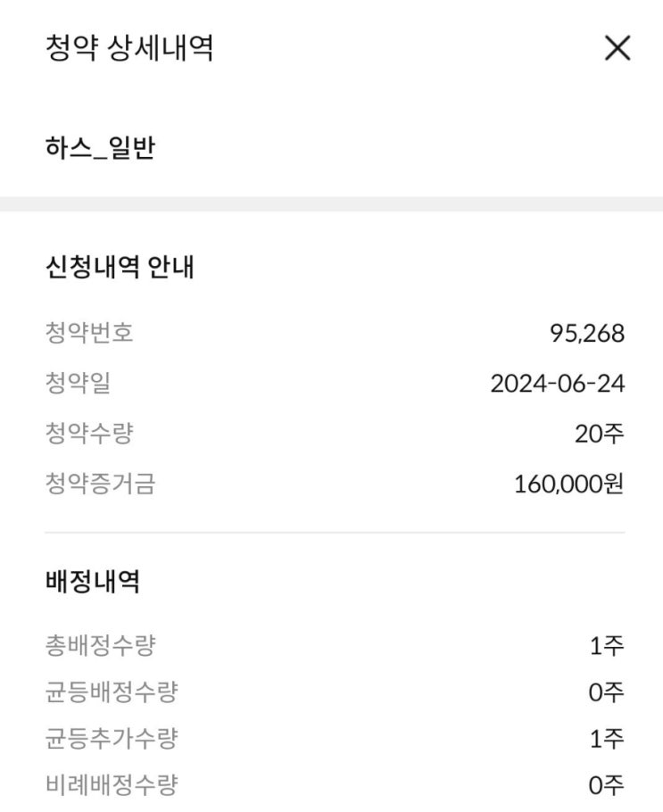Select the 20주 quantity value
Screen dimensions: 663x812
click(599, 435)
